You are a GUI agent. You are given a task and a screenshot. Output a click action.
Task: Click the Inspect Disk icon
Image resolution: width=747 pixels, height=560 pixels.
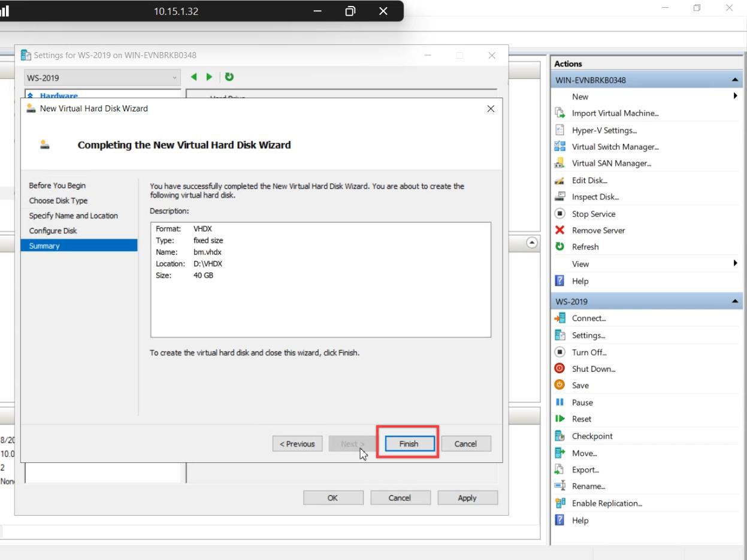pos(561,196)
